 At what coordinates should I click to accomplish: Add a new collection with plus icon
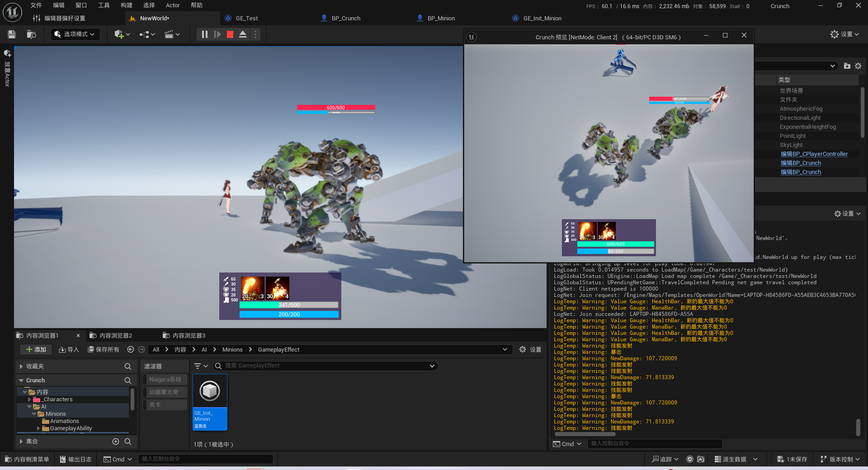point(116,442)
